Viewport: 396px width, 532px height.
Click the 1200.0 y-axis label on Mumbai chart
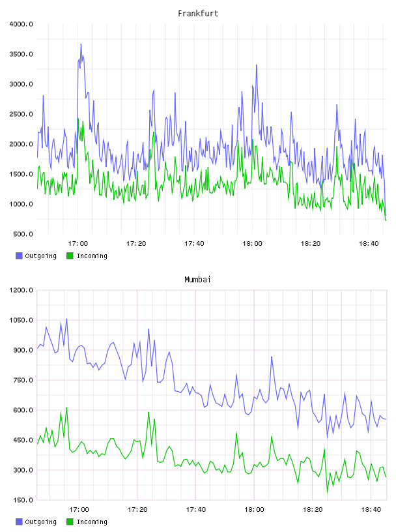point(21,290)
